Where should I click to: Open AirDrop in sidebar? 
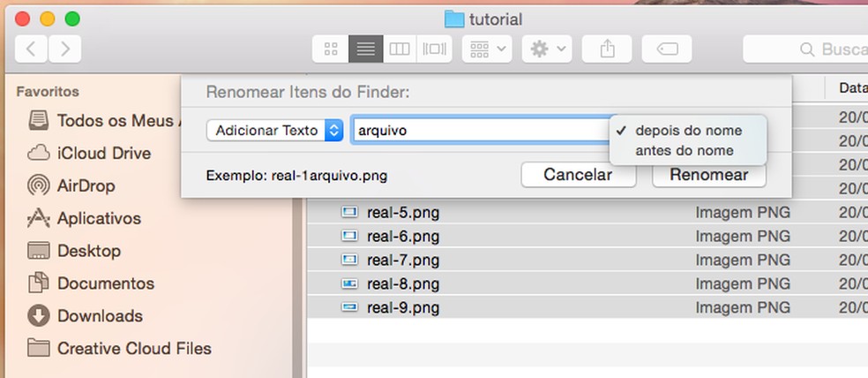point(71,185)
